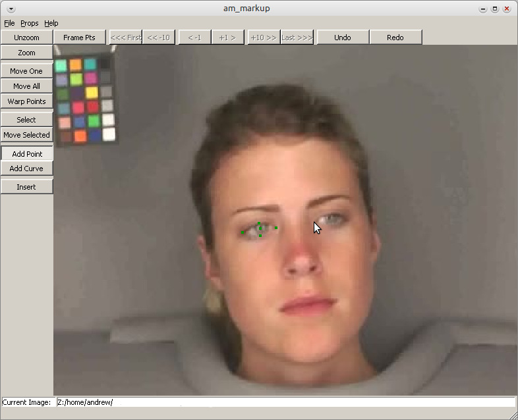Click the Unzoom button

(x=26, y=38)
